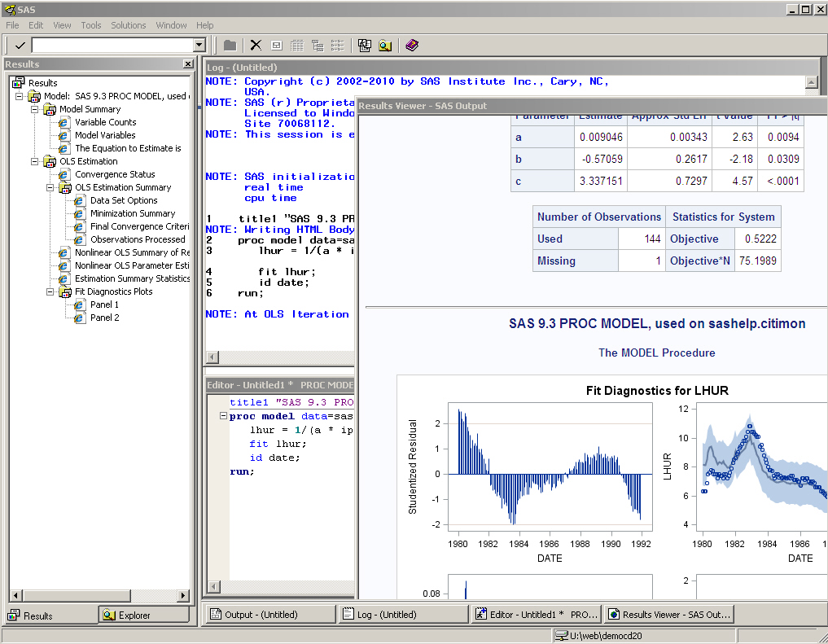Open the Solutions menu
Screen dimensions: 828x644
pos(129,25)
